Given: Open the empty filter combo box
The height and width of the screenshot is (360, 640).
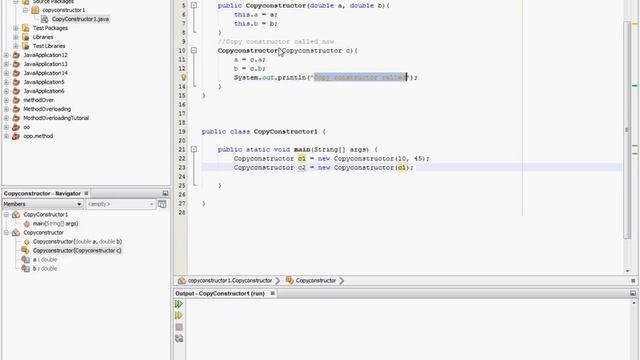Looking at the screenshot, I should point(120,204).
